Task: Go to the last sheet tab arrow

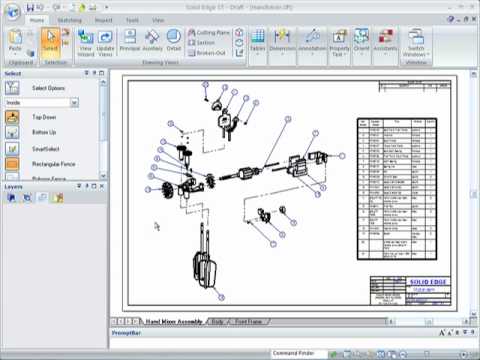Action: tap(135, 322)
